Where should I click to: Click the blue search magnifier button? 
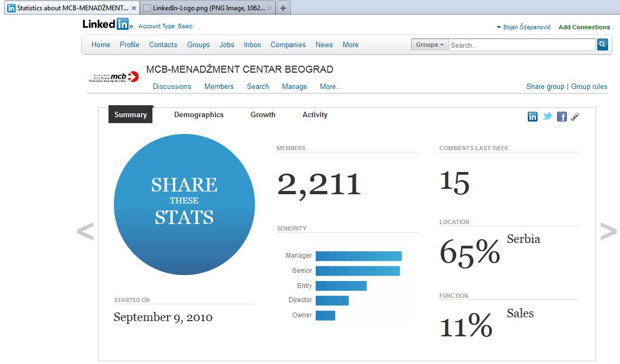602,44
